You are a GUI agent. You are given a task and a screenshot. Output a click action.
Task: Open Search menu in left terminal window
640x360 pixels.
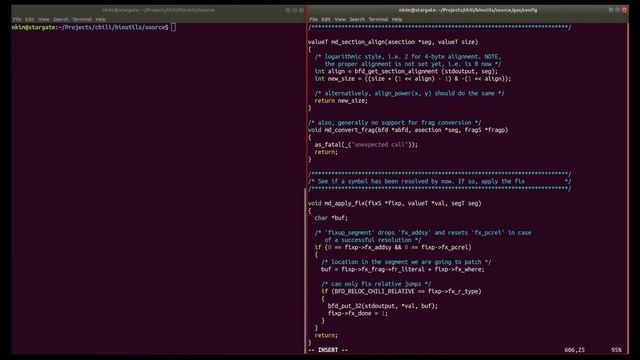pos(61,19)
